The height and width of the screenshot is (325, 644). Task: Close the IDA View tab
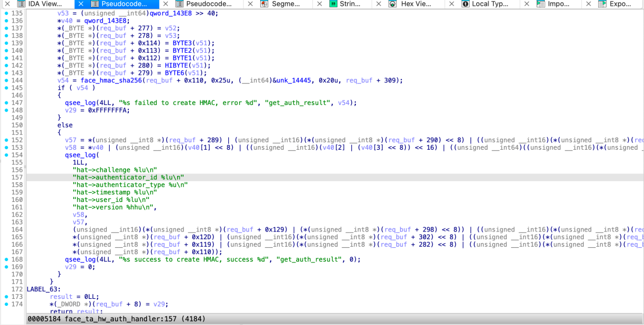coord(8,4)
